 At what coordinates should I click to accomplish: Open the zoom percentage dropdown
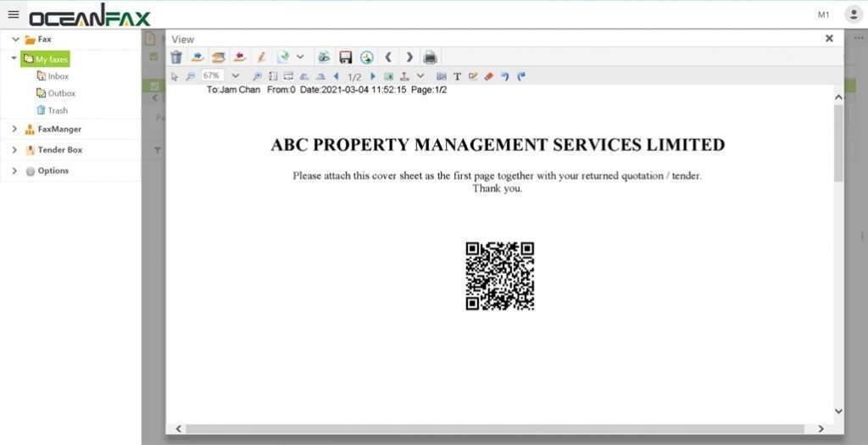[236, 76]
